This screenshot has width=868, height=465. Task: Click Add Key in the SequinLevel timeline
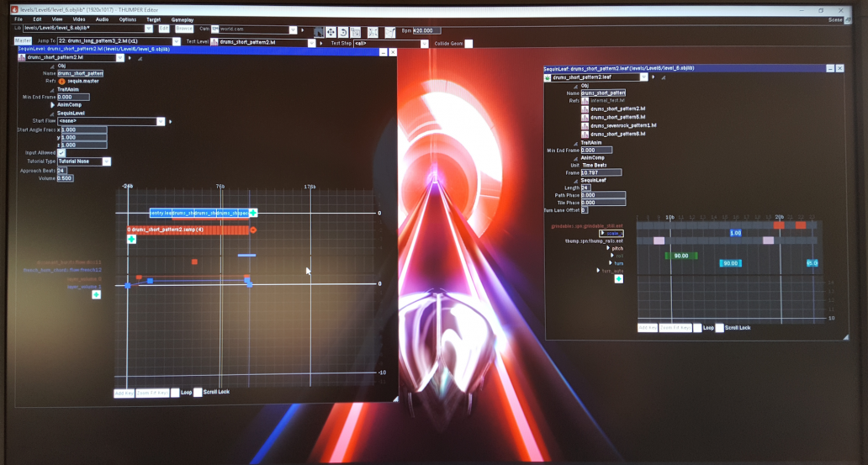coord(124,393)
